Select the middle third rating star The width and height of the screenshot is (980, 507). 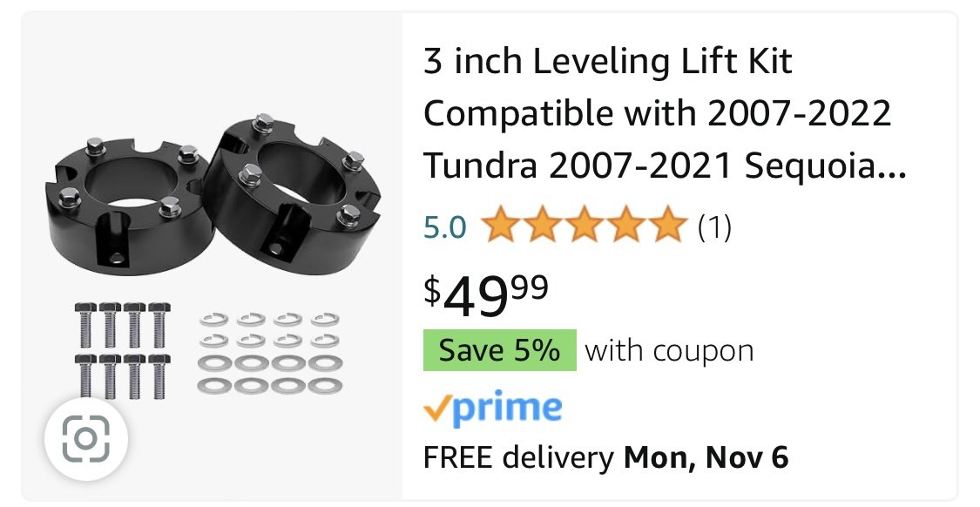point(584,225)
